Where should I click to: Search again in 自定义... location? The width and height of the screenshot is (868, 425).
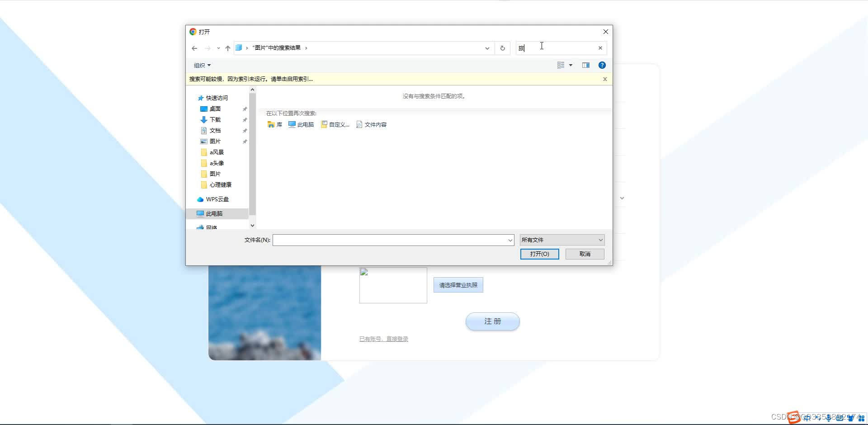click(335, 125)
